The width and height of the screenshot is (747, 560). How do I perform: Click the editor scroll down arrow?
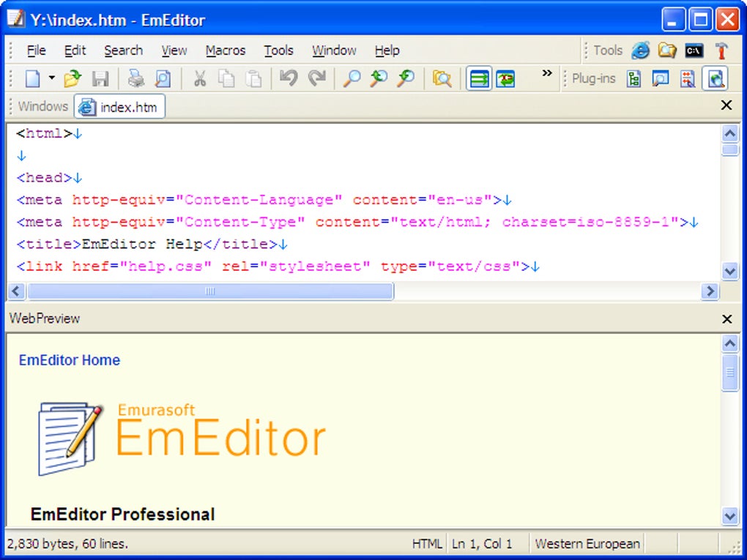tap(730, 271)
